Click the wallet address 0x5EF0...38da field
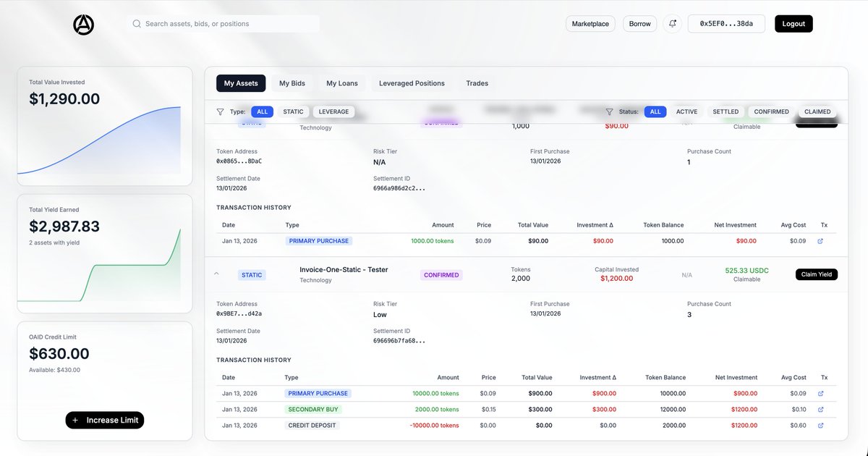Screen dimensions: 868x456 coord(726,23)
